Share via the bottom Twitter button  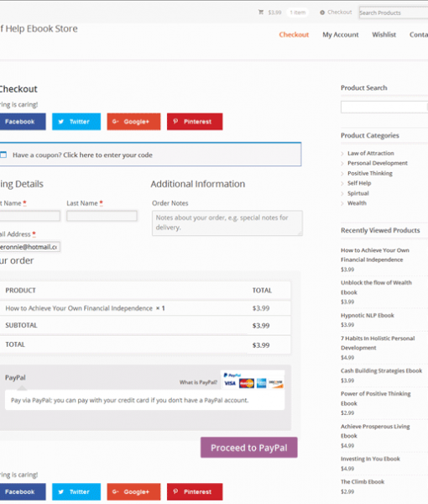tap(76, 491)
